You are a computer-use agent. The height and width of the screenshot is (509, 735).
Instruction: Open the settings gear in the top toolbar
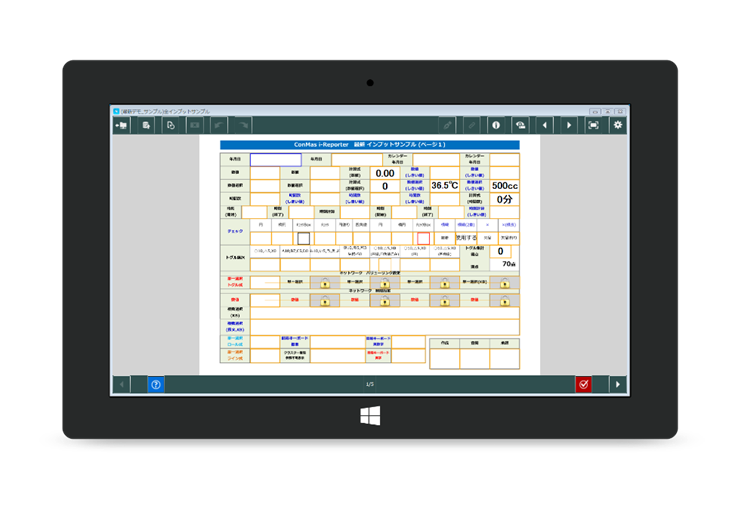pyautogui.click(x=618, y=125)
